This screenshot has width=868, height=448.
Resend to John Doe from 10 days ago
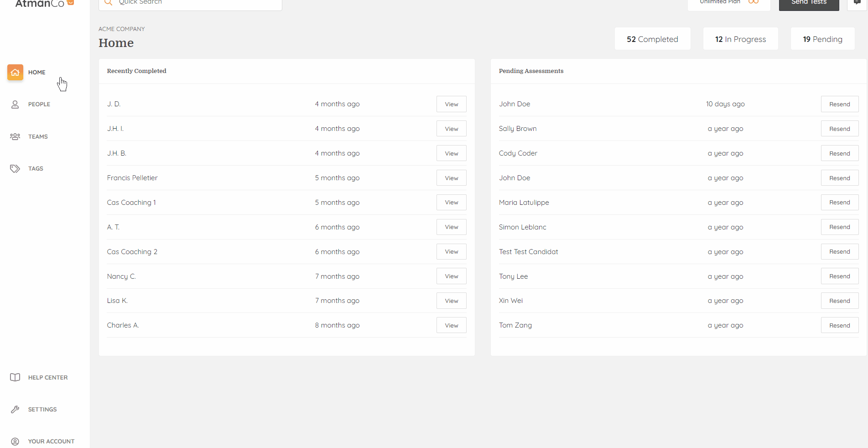pyautogui.click(x=840, y=104)
